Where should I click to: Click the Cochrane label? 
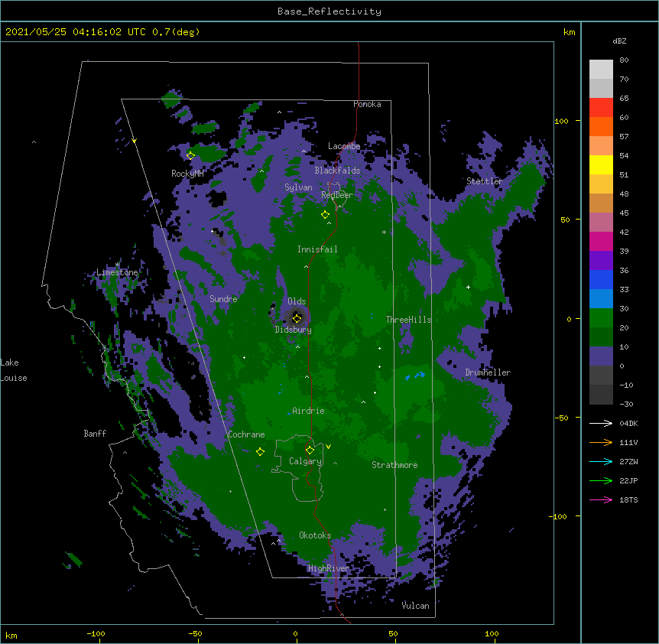click(246, 434)
